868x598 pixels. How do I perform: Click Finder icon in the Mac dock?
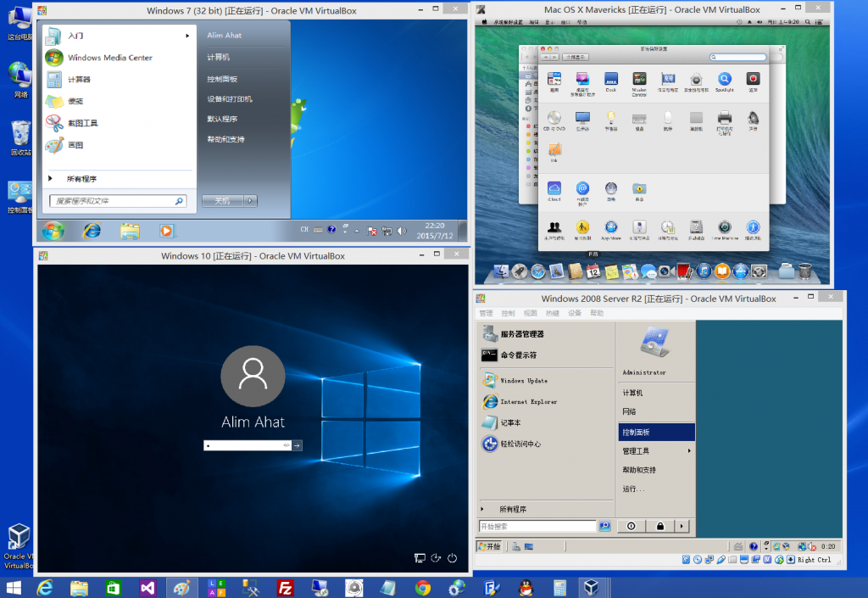pyautogui.click(x=501, y=271)
